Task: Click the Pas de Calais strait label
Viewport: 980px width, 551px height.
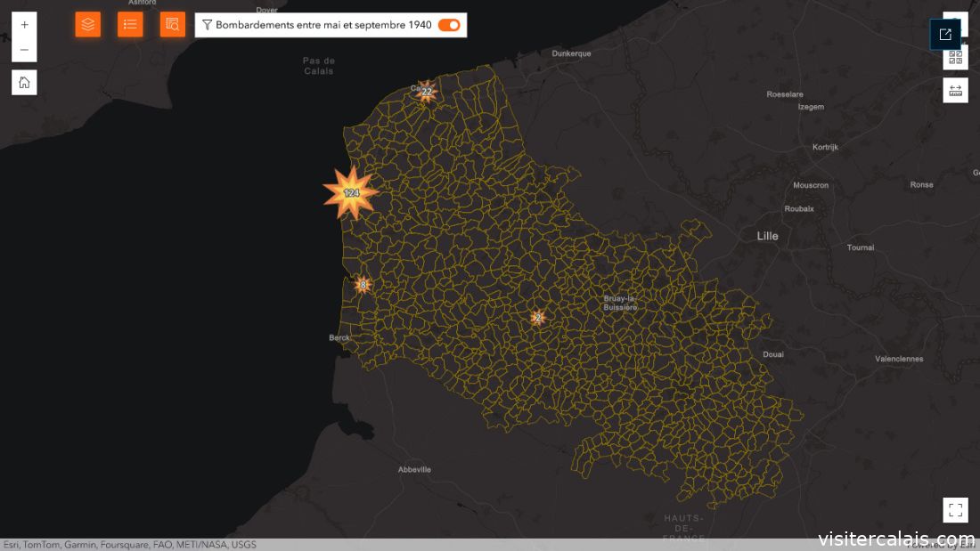Action: [319, 66]
